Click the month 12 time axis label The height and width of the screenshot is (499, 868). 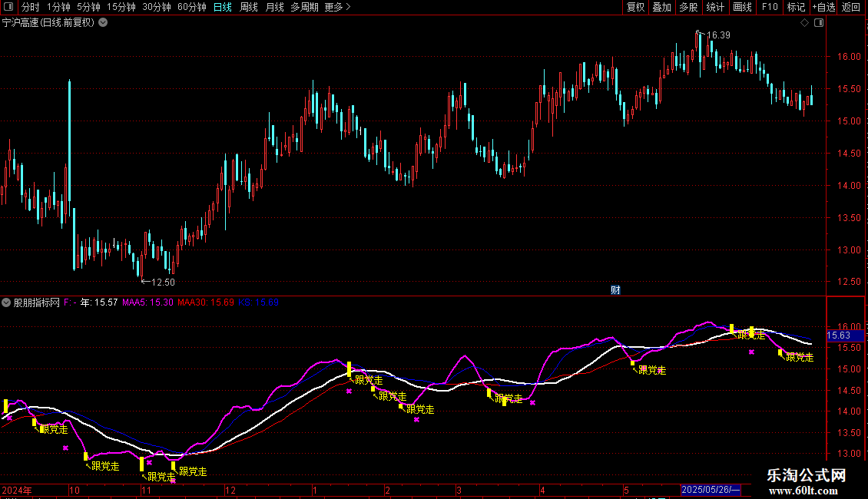(230, 490)
